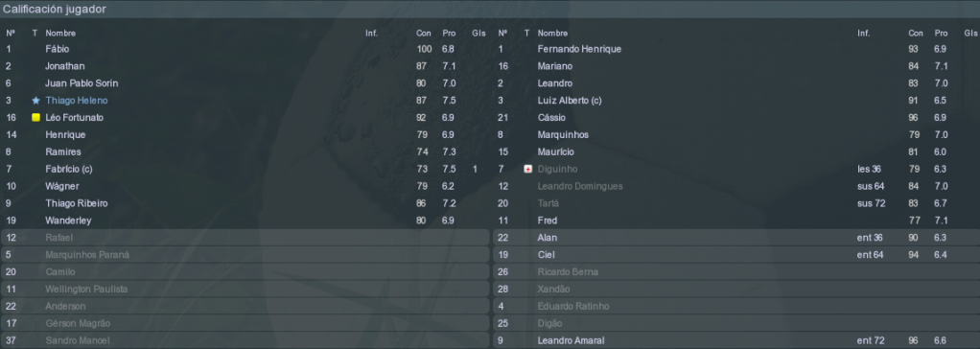The width and height of the screenshot is (980, 349).
Task: Sort the right team by Pro column
Action: [x=941, y=34]
